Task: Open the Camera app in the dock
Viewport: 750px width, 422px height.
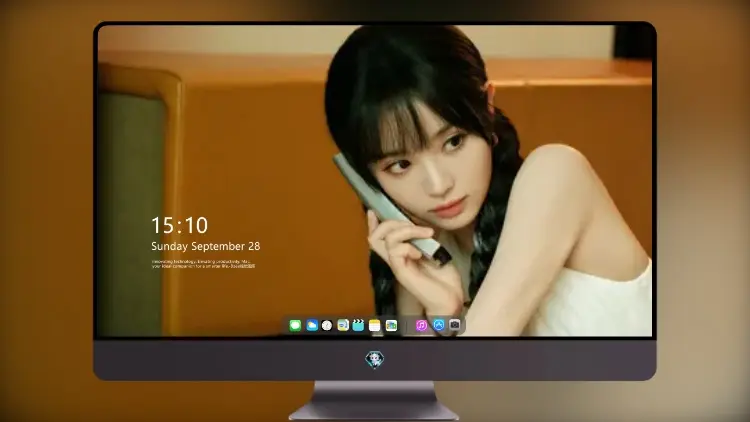Action: click(454, 325)
